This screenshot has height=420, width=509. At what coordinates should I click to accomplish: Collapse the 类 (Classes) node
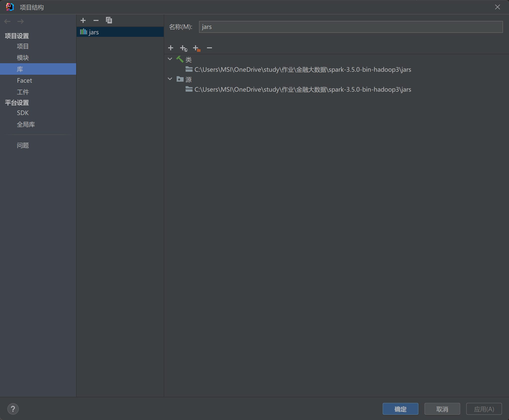(x=170, y=59)
